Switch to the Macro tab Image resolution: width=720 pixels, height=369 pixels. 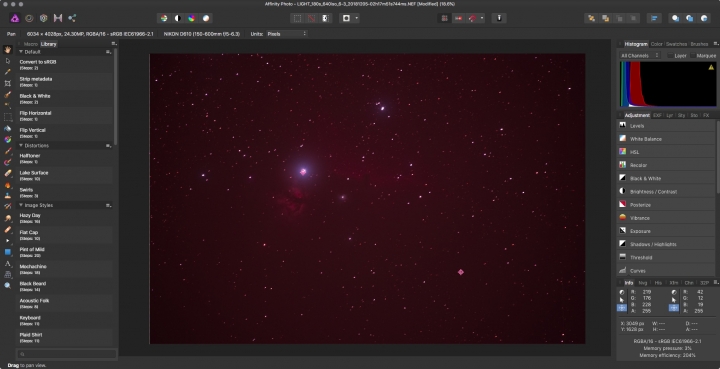click(30, 44)
